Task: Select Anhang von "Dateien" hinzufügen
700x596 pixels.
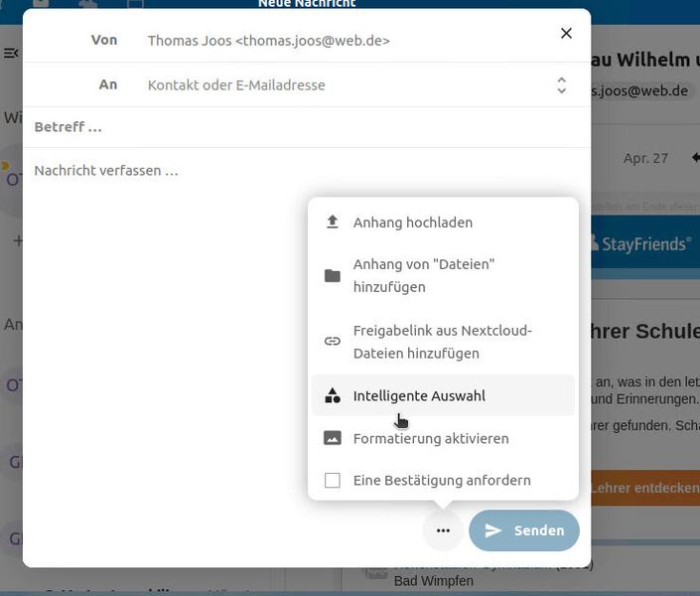Action: 443,276
